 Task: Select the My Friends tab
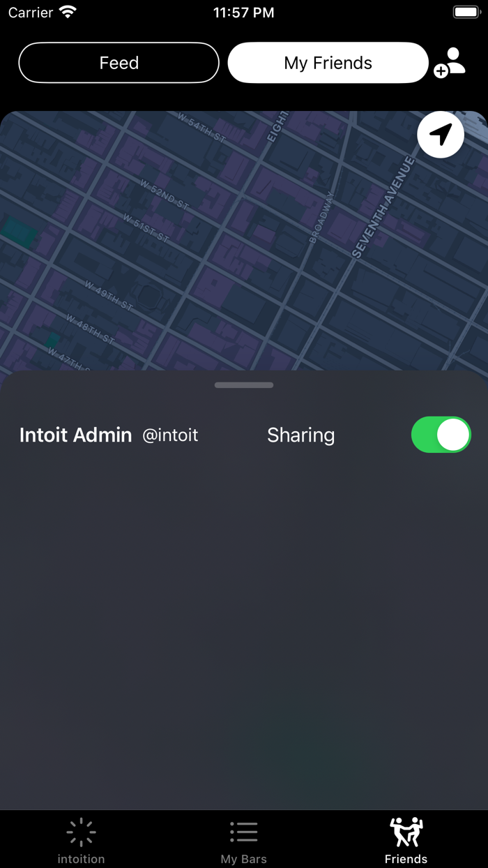[328, 63]
